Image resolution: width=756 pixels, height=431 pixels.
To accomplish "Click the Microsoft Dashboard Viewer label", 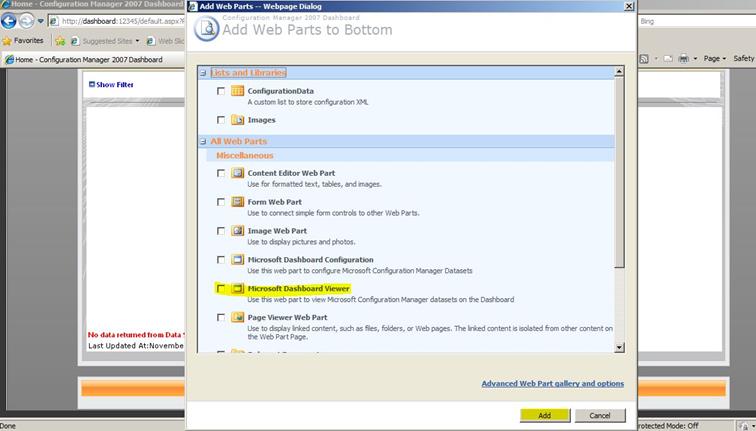I will (x=298, y=288).
